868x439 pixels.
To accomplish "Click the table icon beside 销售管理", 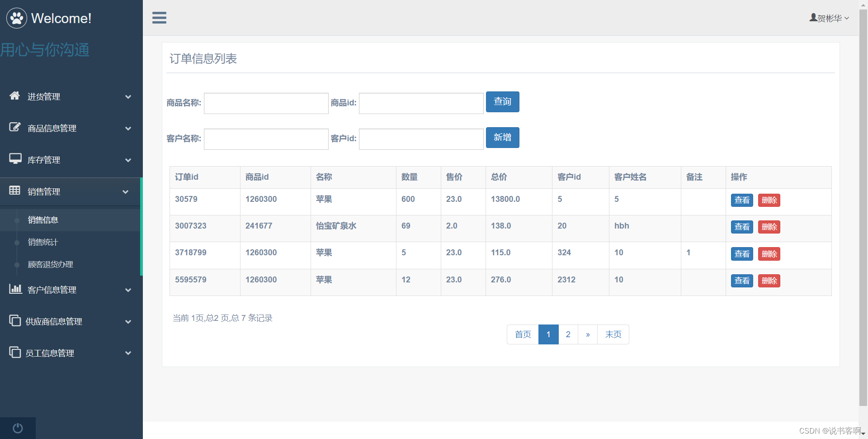I will 15,191.
